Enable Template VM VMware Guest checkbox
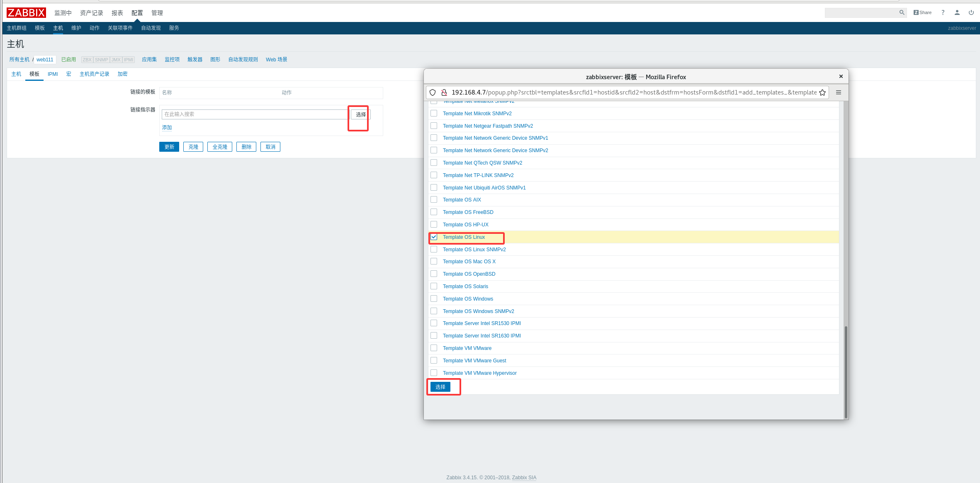This screenshot has height=483, width=980. [x=434, y=361]
